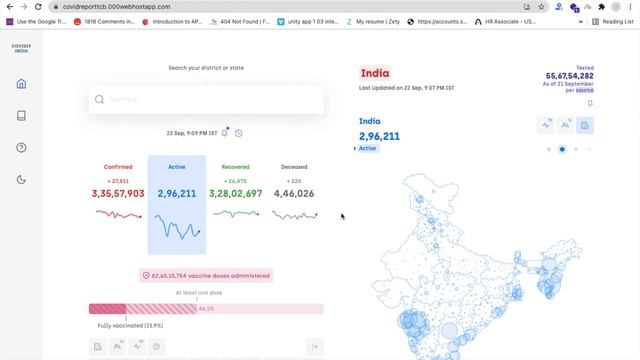Click the COVID19 India logo
The width and height of the screenshot is (640, 360).
click(21, 48)
